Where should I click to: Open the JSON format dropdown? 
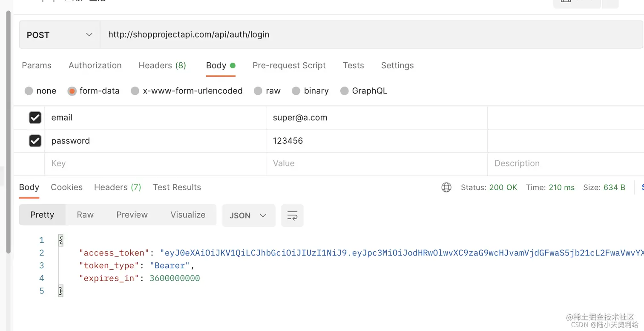[x=249, y=215]
